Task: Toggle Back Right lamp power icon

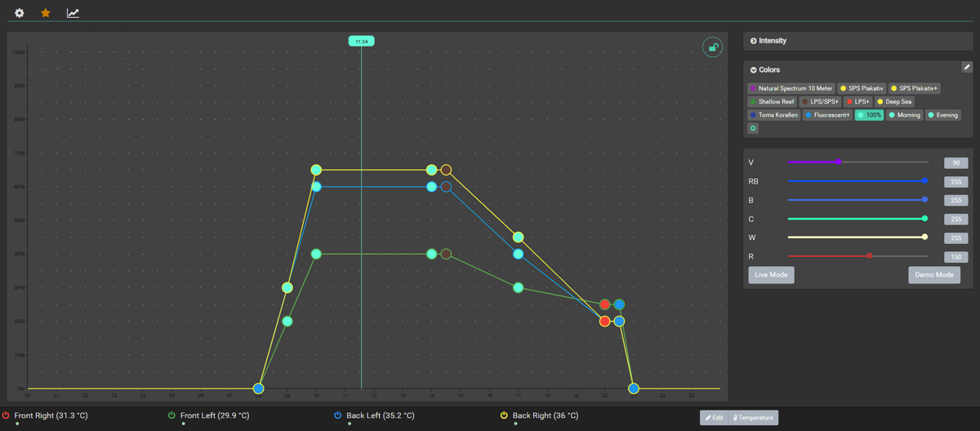Action: tap(504, 415)
